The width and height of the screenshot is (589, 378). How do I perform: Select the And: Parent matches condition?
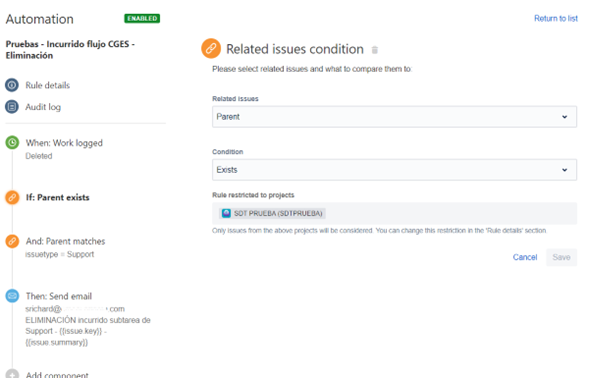[65, 241]
